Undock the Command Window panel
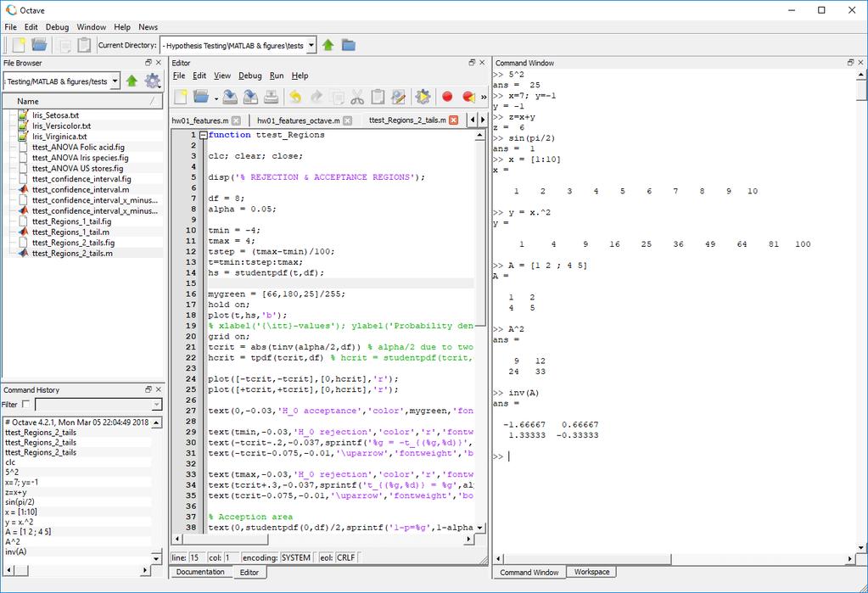The image size is (868, 593). [851, 63]
